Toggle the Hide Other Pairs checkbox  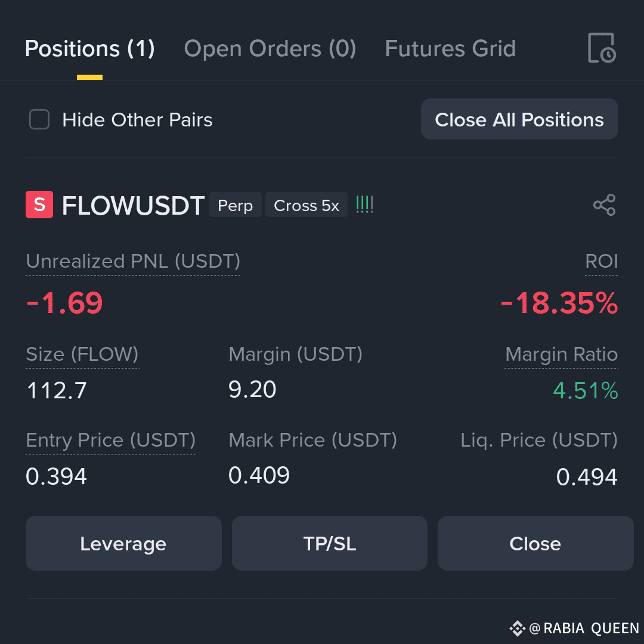[39, 119]
